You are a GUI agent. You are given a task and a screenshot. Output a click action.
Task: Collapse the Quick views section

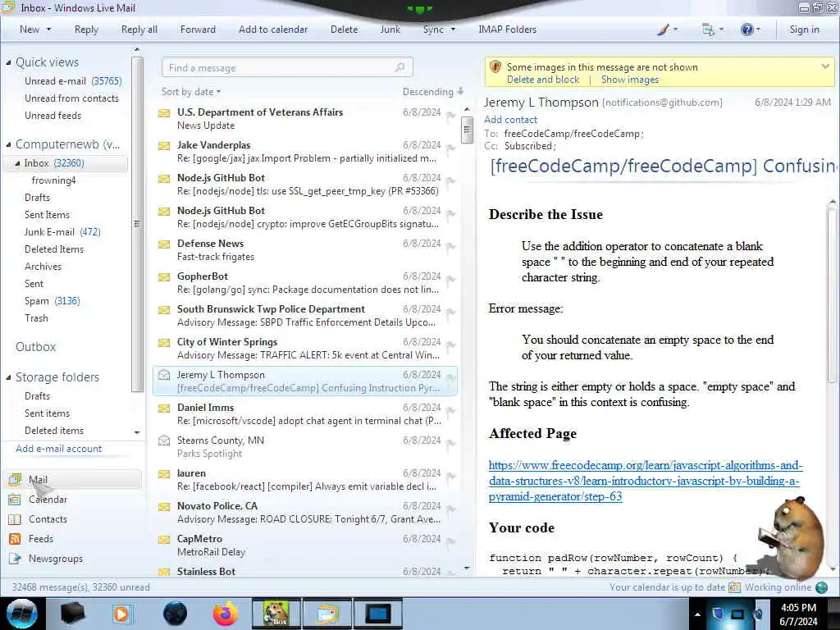coord(8,62)
